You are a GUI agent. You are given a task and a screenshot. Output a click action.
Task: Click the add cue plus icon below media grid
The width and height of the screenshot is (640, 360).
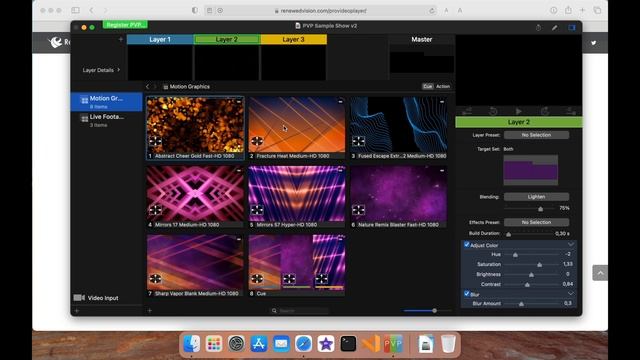(x=150, y=311)
